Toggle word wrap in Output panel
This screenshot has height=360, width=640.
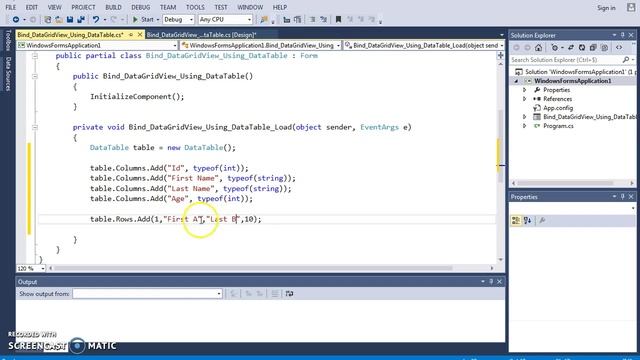coord(289,293)
